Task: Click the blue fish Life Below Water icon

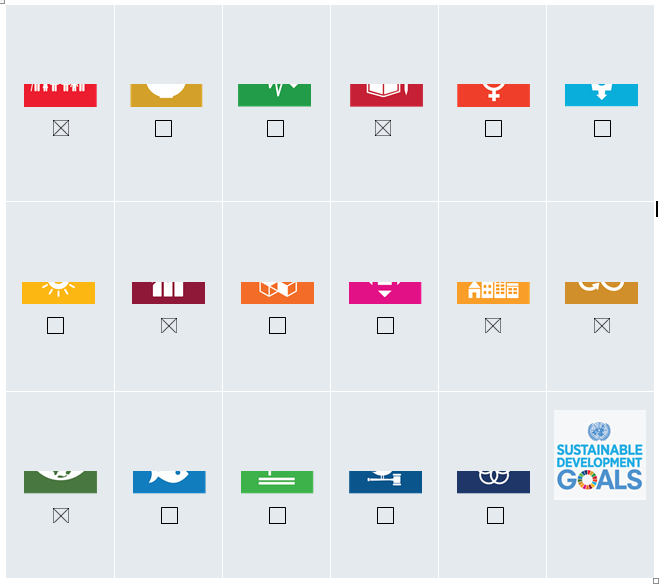Action: point(169,482)
